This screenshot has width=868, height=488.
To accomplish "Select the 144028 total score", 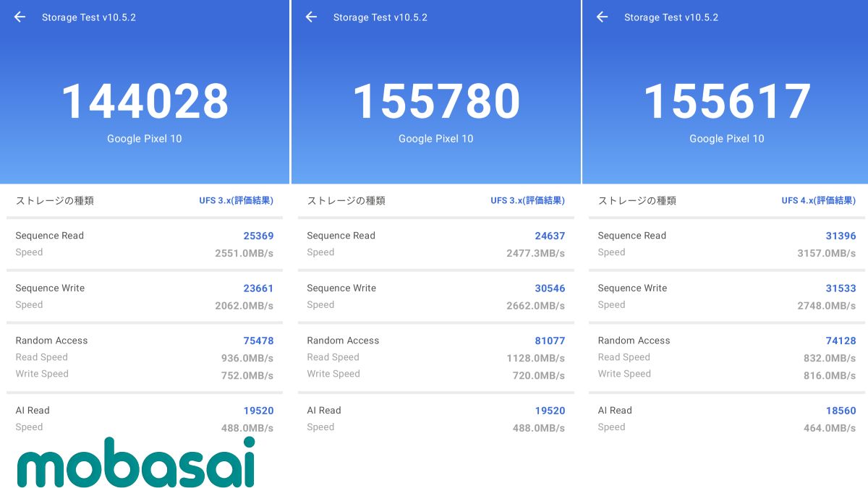I will [x=145, y=101].
